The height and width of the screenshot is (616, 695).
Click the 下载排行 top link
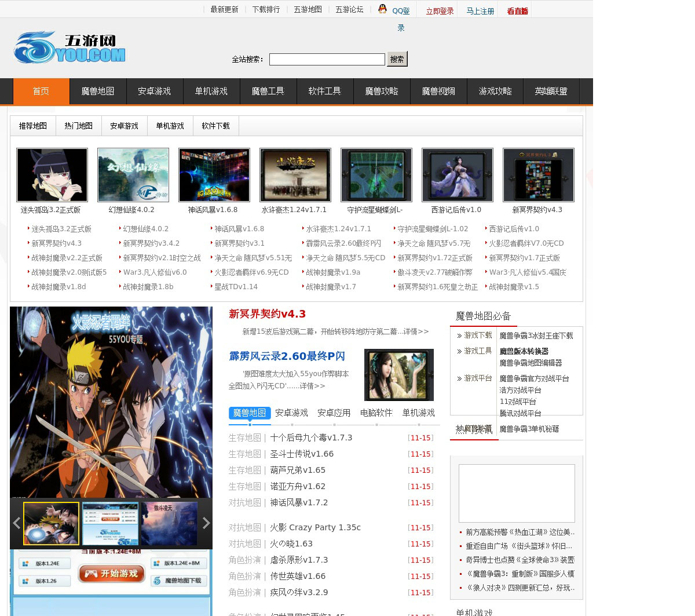point(266,10)
